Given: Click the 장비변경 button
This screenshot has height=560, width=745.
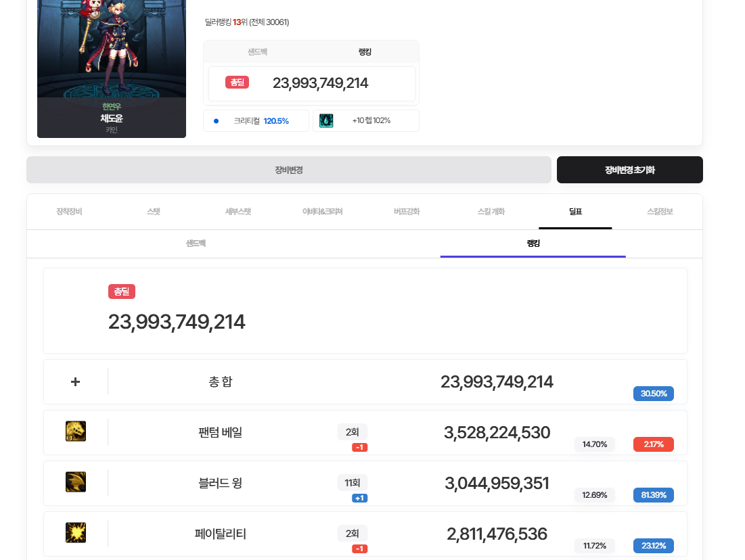Looking at the screenshot, I should [289, 170].
